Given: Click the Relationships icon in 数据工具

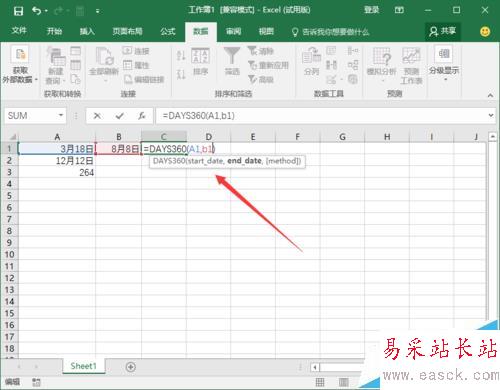Looking at the screenshot, I should [353, 65].
